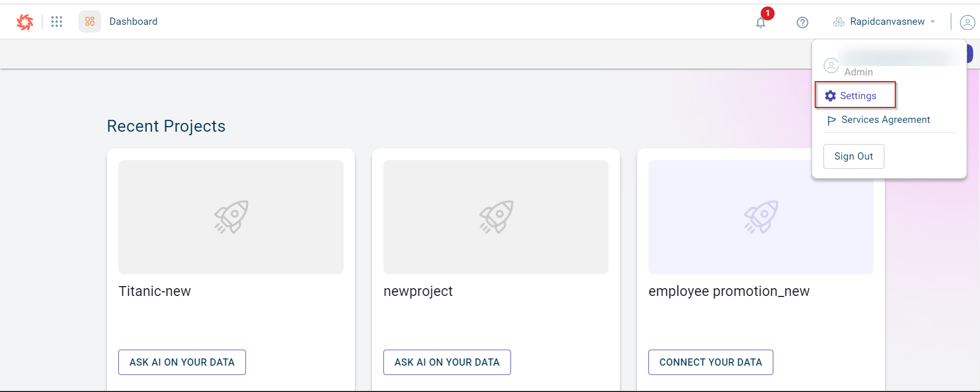Screen dimensions: 980x392
Task: Open the newproject rocket thumbnail
Action: [496, 217]
